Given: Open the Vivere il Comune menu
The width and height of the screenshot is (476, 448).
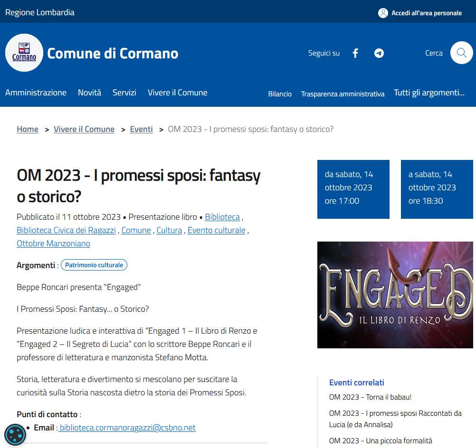Looking at the screenshot, I should (x=178, y=93).
